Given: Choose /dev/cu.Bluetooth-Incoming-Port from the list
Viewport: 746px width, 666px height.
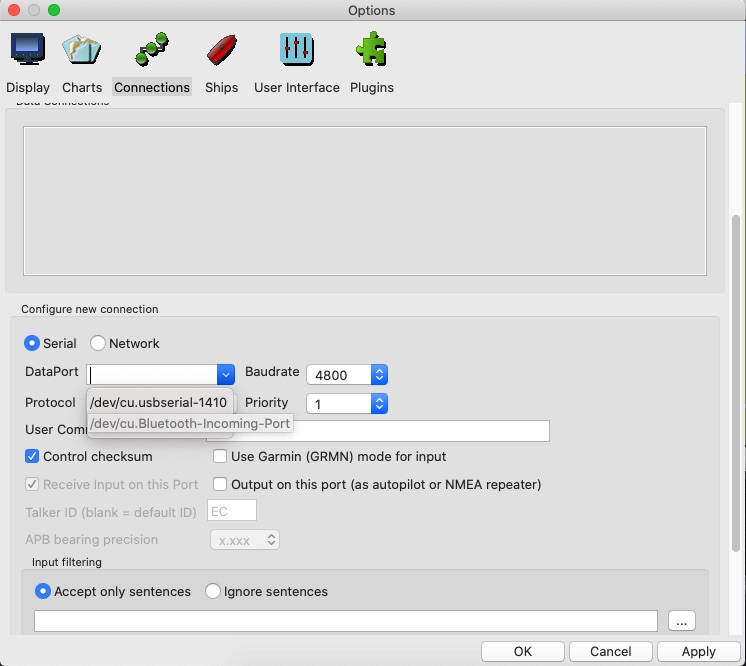Looking at the screenshot, I should click(190, 424).
